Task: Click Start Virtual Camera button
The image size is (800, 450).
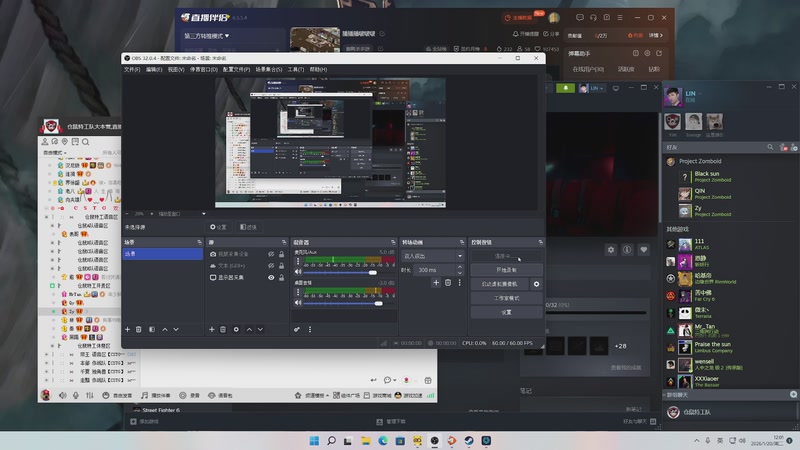Action: [499, 284]
